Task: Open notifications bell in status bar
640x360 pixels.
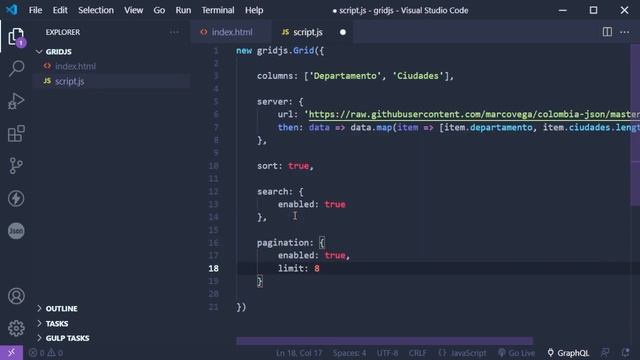Action: (625, 353)
